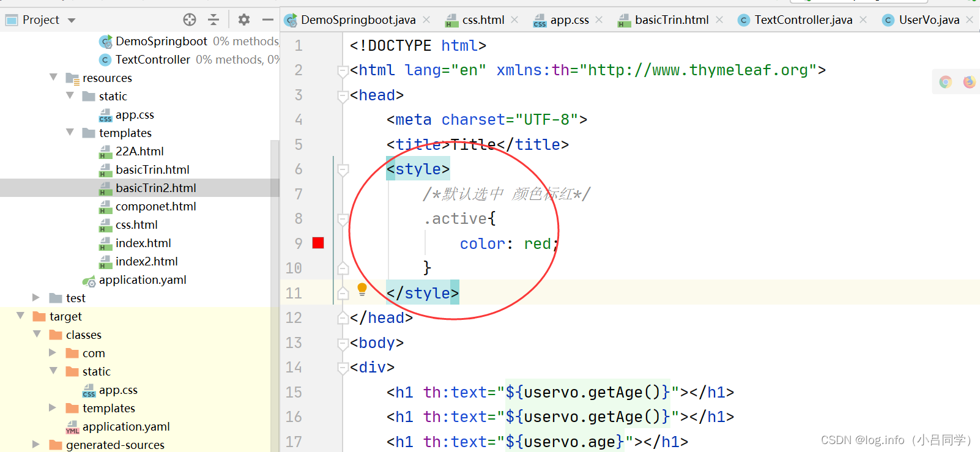Fold the div tag on line 14
Screen dimensions: 980x452
pyautogui.click(x=343, y=368)
